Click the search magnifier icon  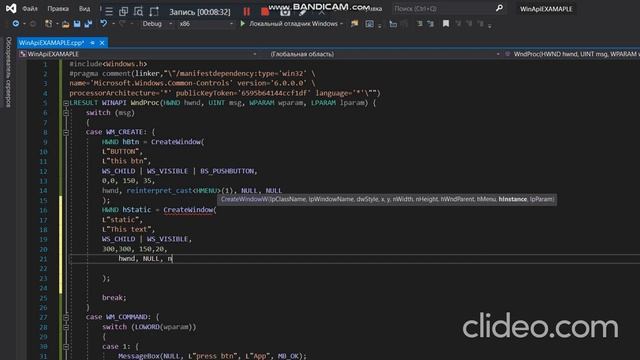click(499, 8)
